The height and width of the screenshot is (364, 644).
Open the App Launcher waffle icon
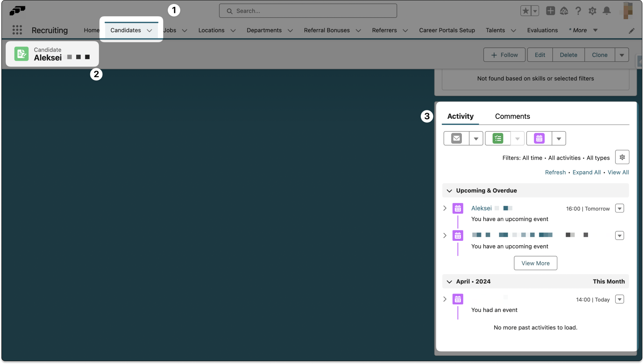pos(17,30)
